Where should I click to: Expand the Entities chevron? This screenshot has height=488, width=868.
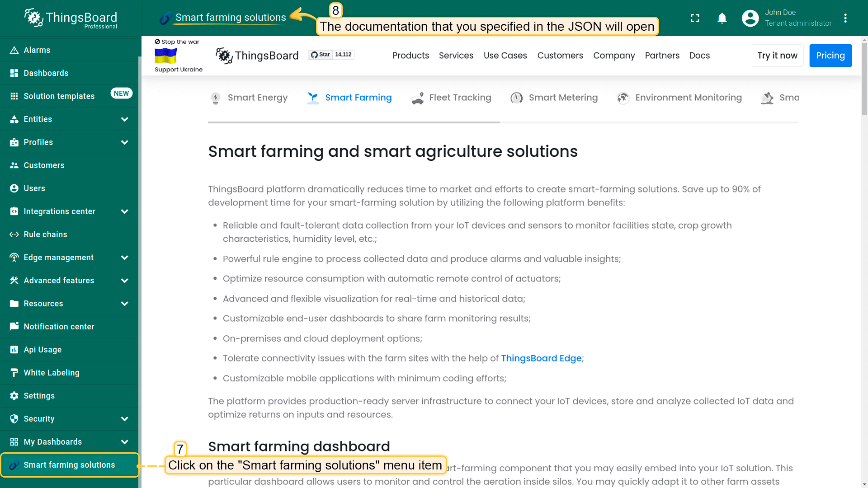[x=125, y=119]
